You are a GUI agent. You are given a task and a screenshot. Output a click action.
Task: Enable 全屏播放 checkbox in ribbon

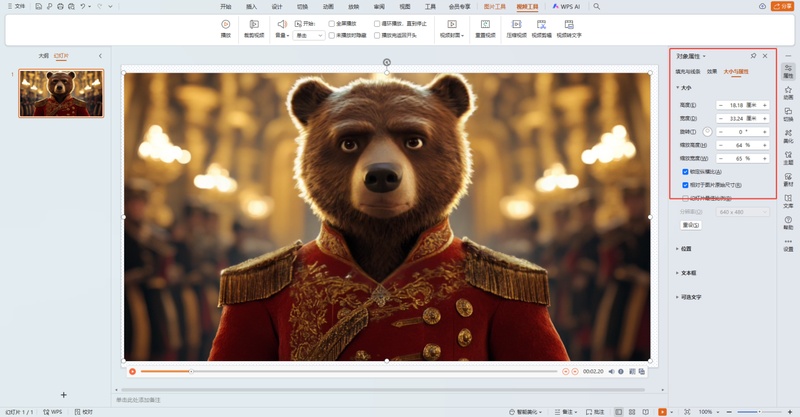pos(332,23)
